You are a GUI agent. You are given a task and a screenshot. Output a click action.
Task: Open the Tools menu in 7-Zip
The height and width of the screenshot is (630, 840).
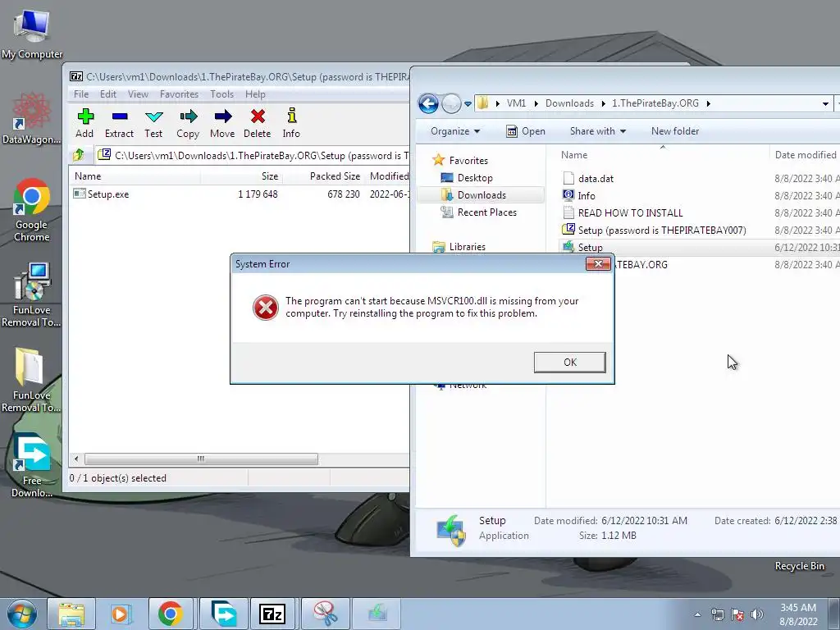[x=221, y=94]
